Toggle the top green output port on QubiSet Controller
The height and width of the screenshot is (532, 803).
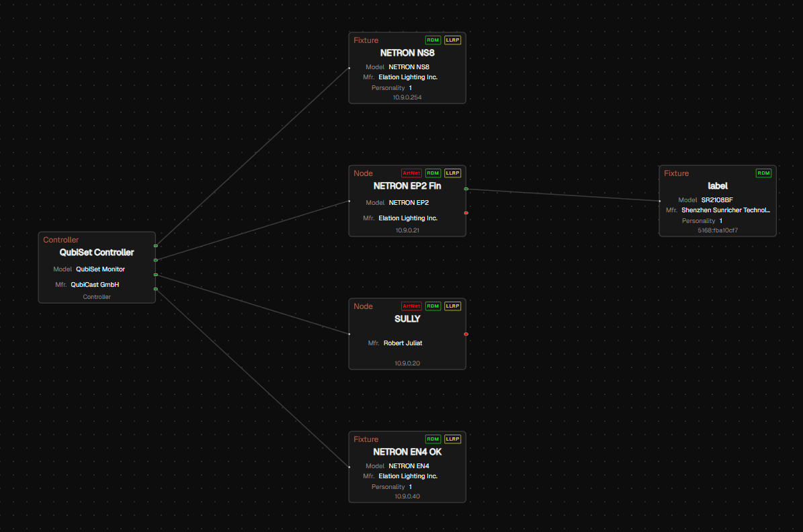click(155, 246)
